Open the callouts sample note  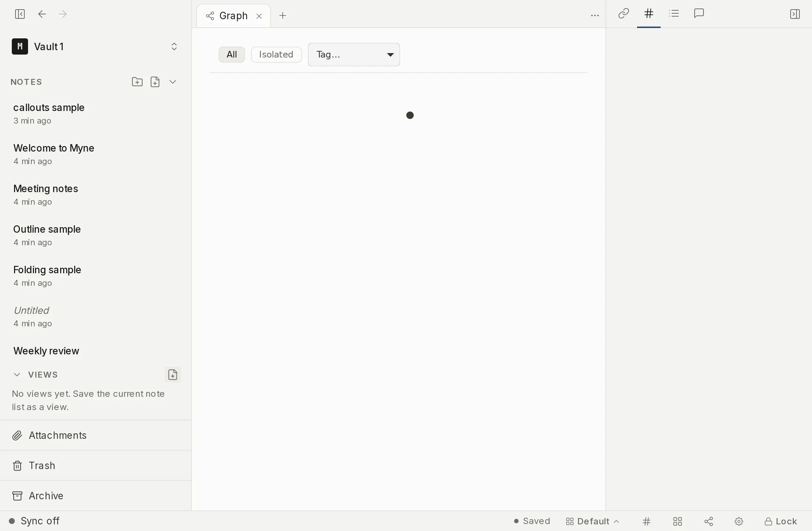point(95,114)
